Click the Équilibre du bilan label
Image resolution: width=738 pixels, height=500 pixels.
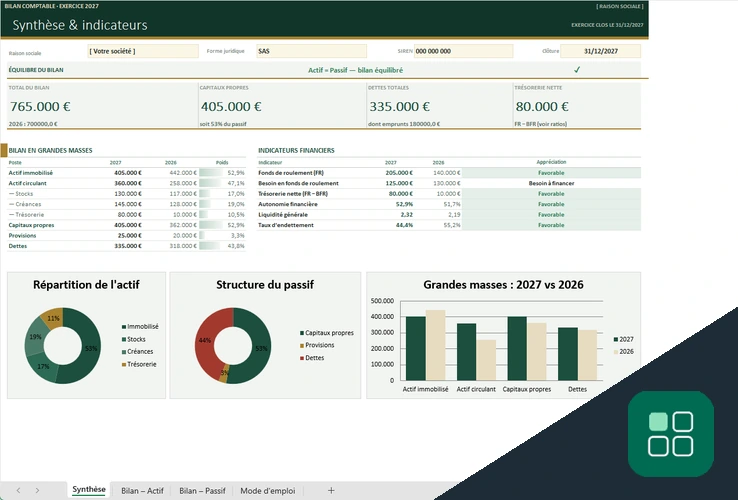(x=36, y=70)
